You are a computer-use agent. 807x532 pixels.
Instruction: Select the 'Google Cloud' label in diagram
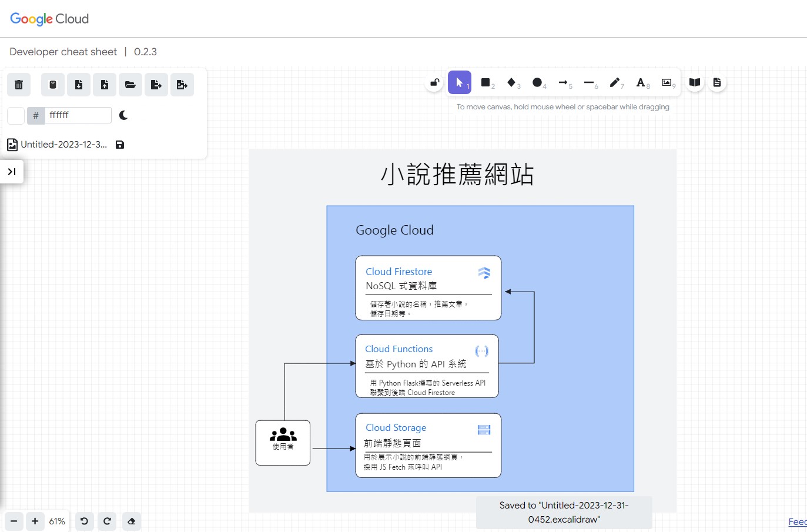(x=394, y=230)
